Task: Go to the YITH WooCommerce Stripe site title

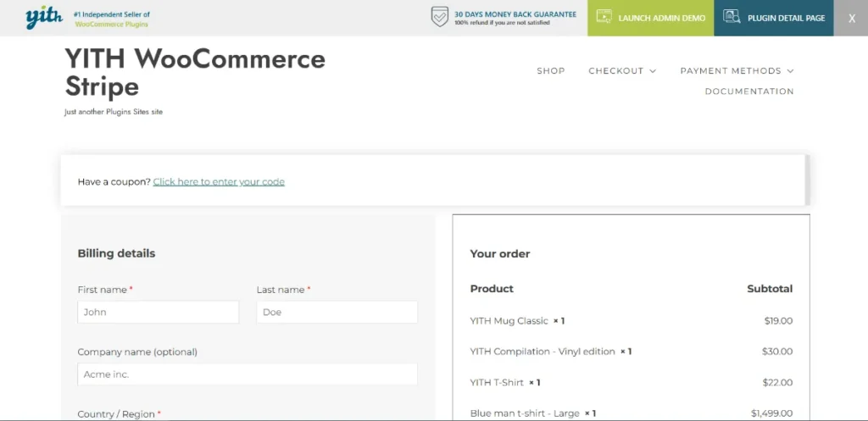Action: pos(195,72)
